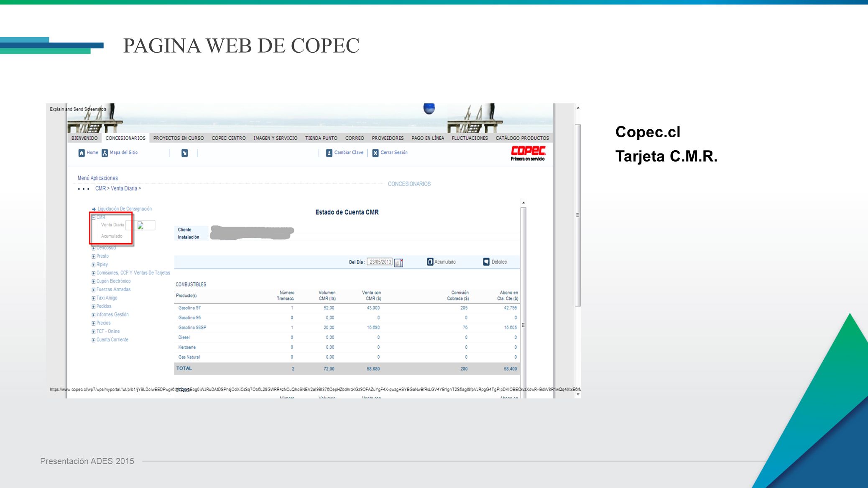This screenshot has height=488, width=868.
Task: Expand the Informes Gestión node
Action: (x=94, y=315)
